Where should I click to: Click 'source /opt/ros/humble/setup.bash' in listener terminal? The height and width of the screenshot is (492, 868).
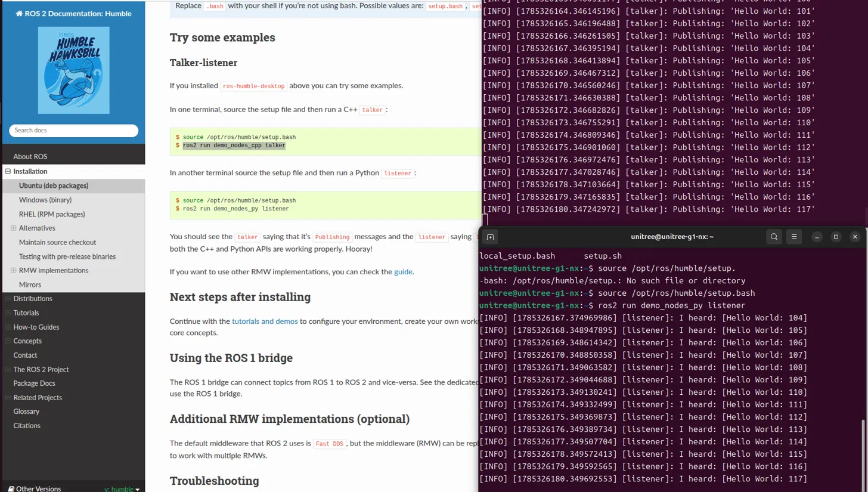pos(677,293)
